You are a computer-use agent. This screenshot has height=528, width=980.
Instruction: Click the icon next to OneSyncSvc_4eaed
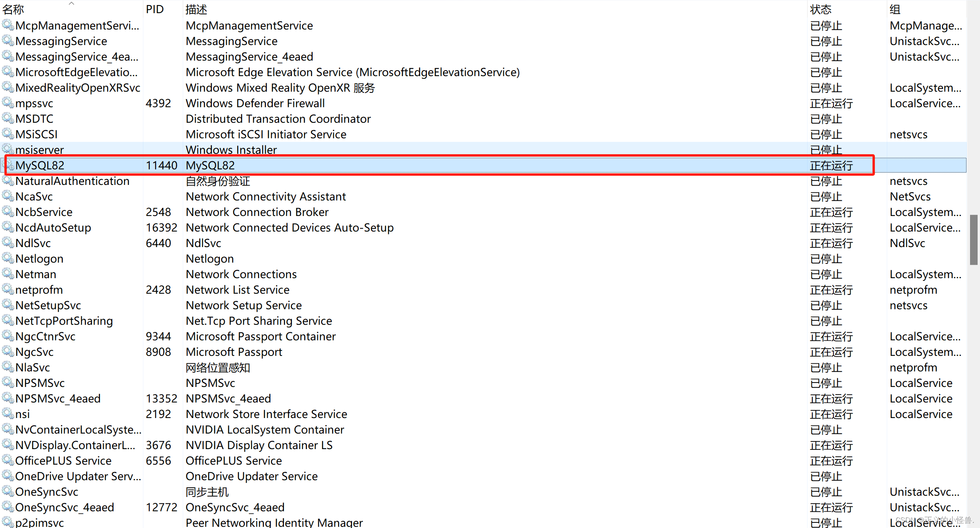click(x=8, y=507)
